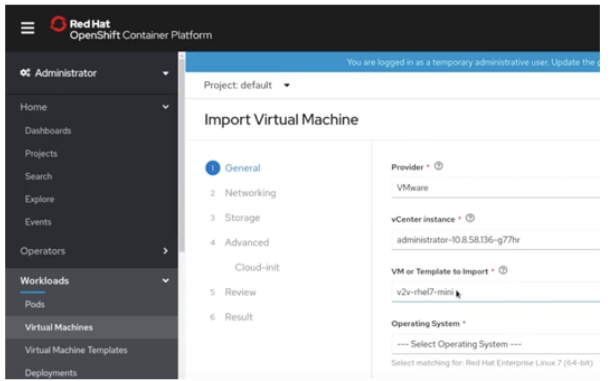Click the VM or Template to Import field
The height and width of the screenshot is (381, 613).
coord(496,292)
